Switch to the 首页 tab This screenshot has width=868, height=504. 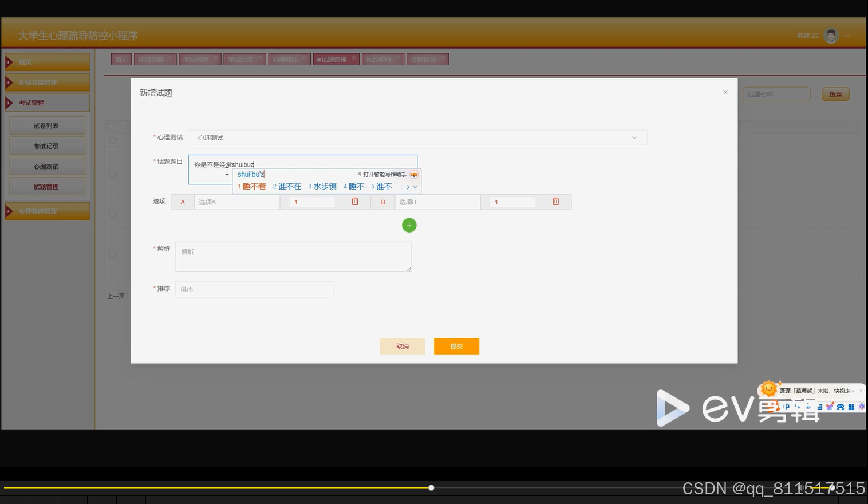click(x=121, y=59)
